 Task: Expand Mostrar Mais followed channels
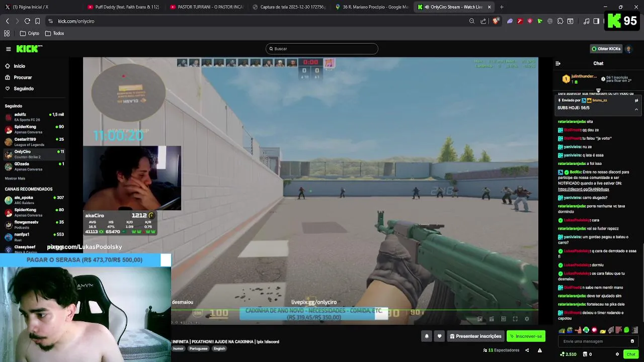click(x=15, y=178)
